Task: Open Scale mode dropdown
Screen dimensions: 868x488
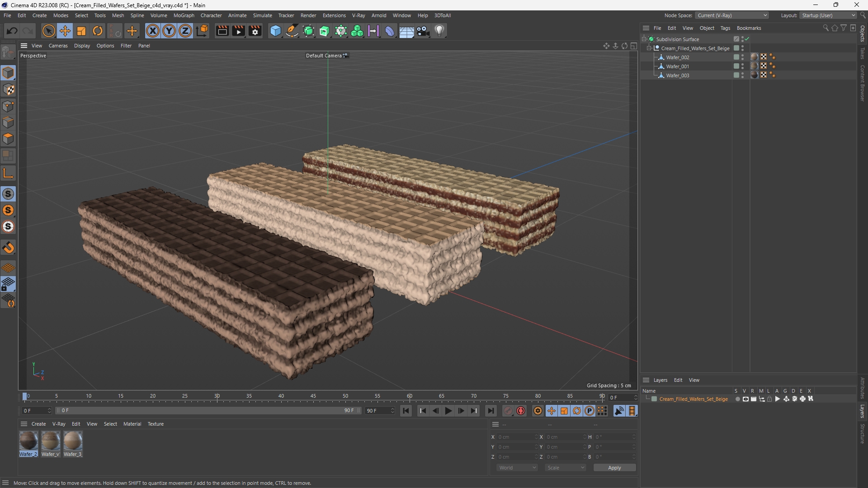Action: [x=566, y=468]
